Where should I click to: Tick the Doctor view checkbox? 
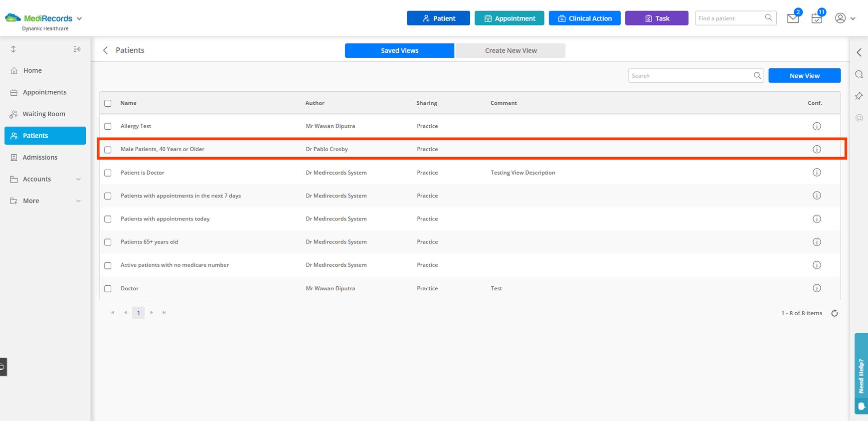tap(108, 288)
